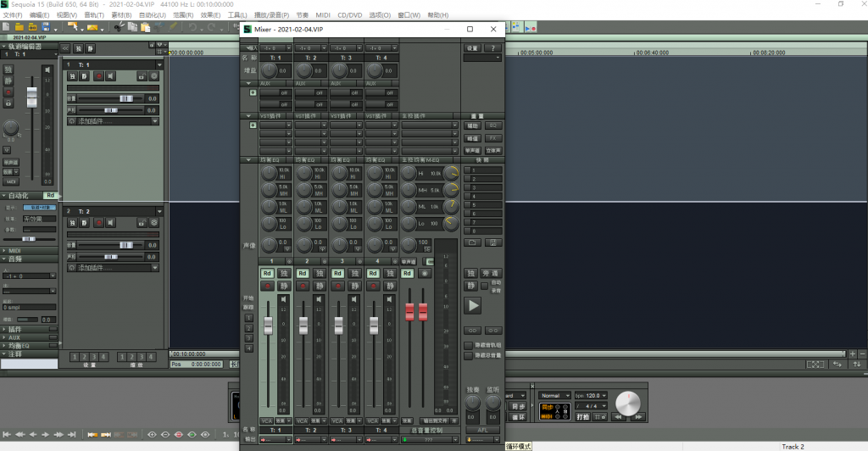Mute mixer channel 4
This screenshot has width=868, height=451.
click(390, 286)
